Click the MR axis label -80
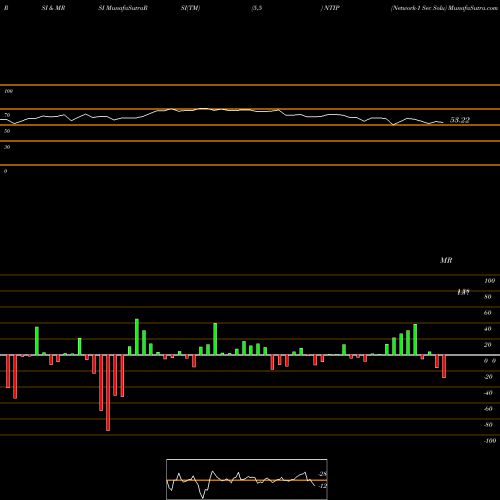500x500 pixels. (x=488, y=425)
